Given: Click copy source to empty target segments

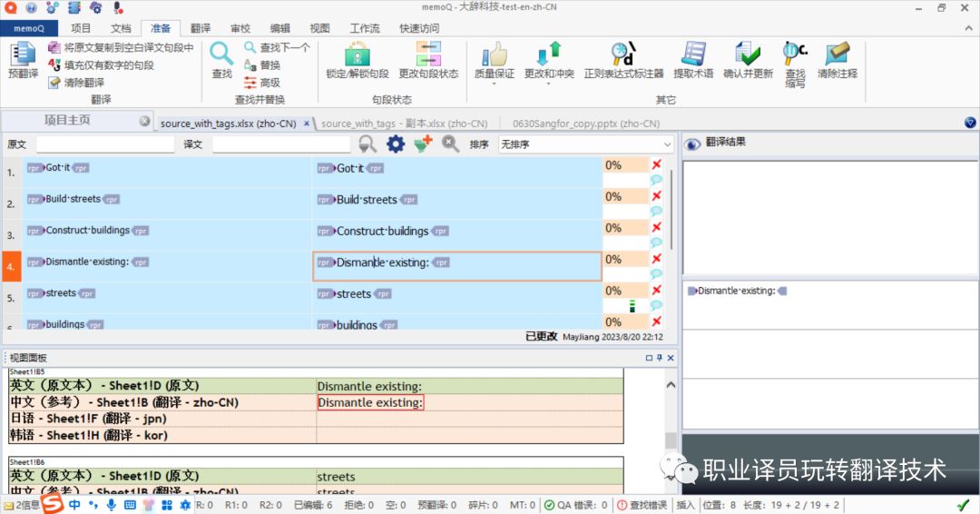Looking at the screenshot, I should click(x=122, y=47).
